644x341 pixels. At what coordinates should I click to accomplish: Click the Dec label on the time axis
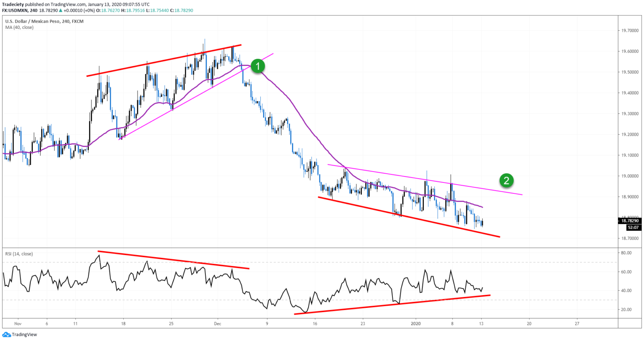[218, 324]
